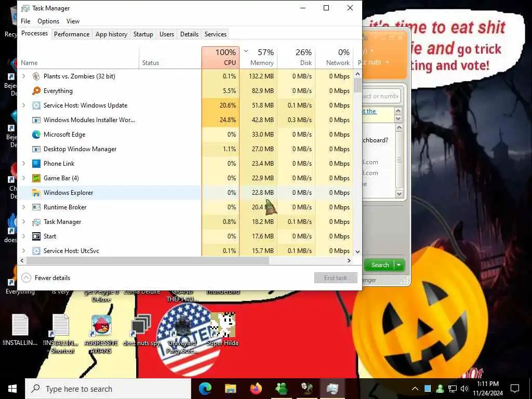
Task: Click the Everything process magnifier icon
Action: pos(36,91)
